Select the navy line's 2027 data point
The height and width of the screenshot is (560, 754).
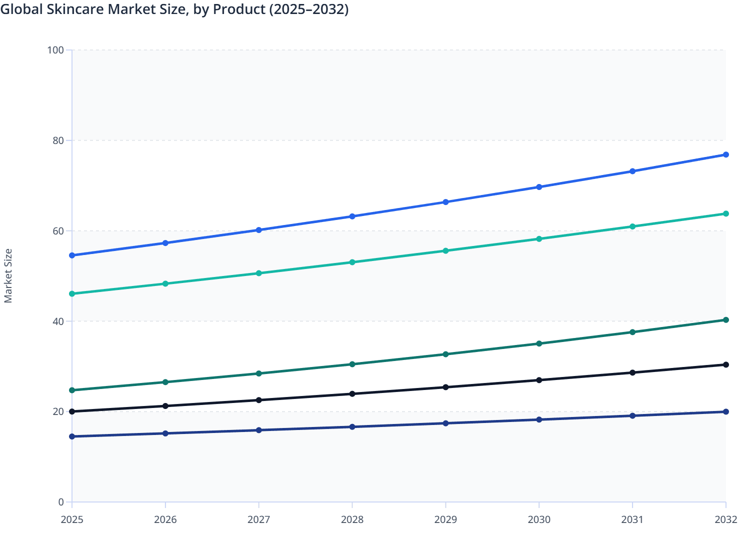(x=258, y=429)
